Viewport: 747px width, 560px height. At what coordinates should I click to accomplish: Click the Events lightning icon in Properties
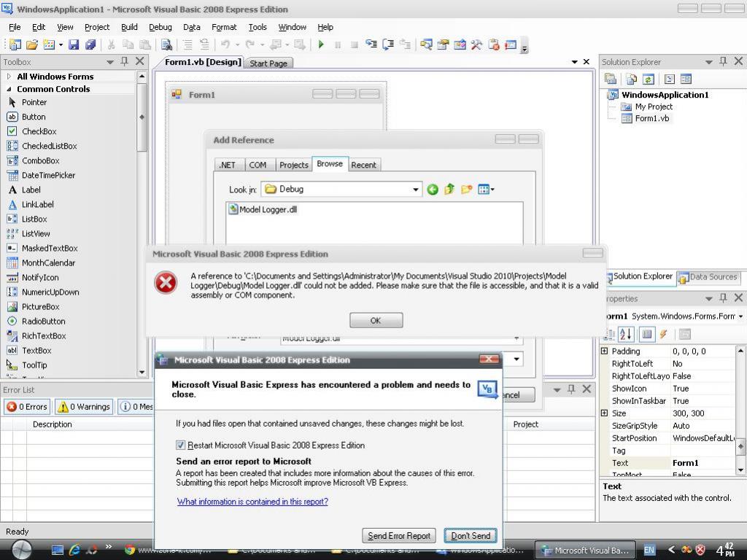pos(664,334)
